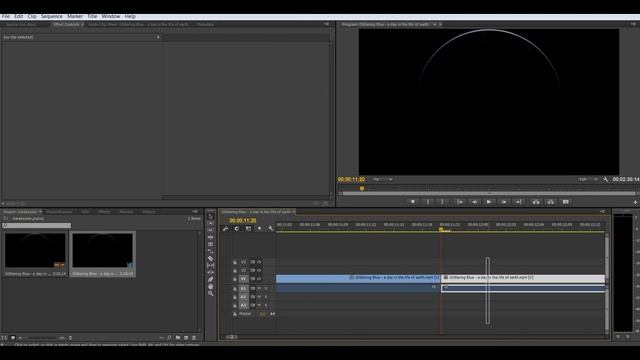Click the New Bin folder icon
This screenshot has width=640, height=360.
pos(178,338)
